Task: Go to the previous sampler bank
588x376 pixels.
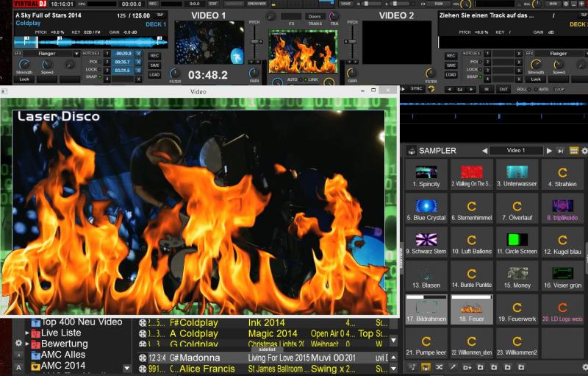Action: tap(484, 151)
